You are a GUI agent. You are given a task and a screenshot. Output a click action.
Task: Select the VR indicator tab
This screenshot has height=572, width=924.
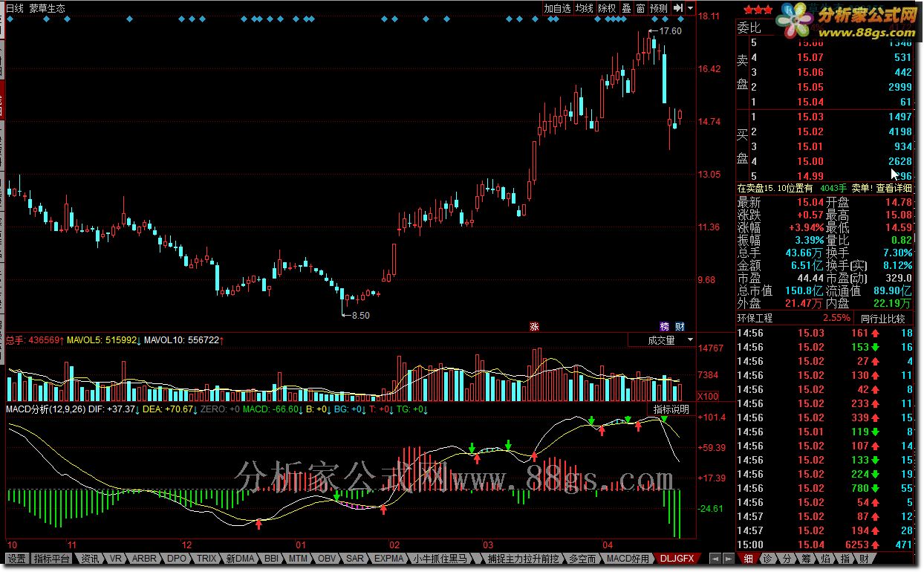tap(114, 559)
